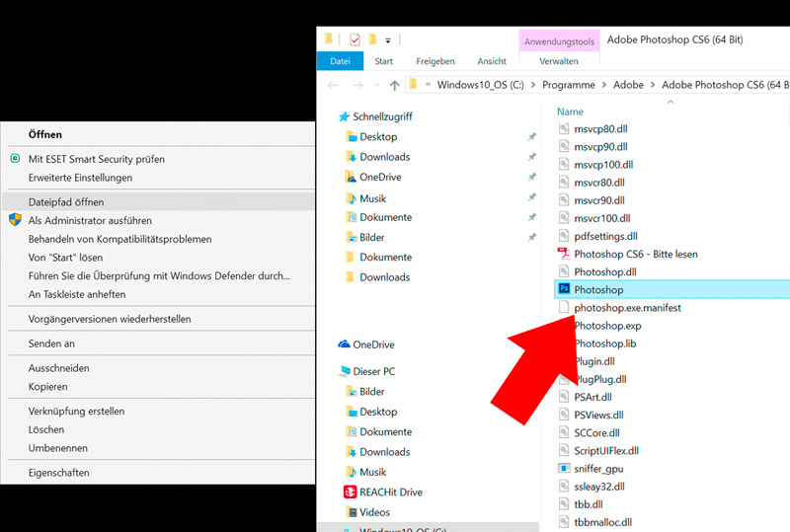Choose Von "Start" lösen

tap(160, 258)
